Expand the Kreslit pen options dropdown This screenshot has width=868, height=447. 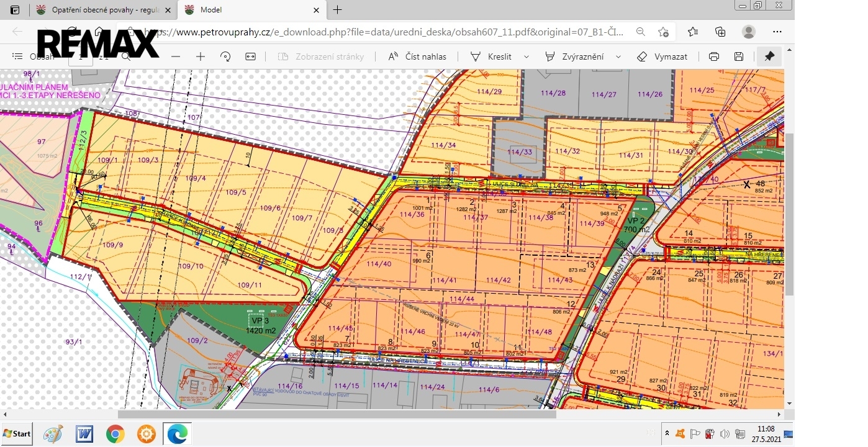click(x=527, y=56)
